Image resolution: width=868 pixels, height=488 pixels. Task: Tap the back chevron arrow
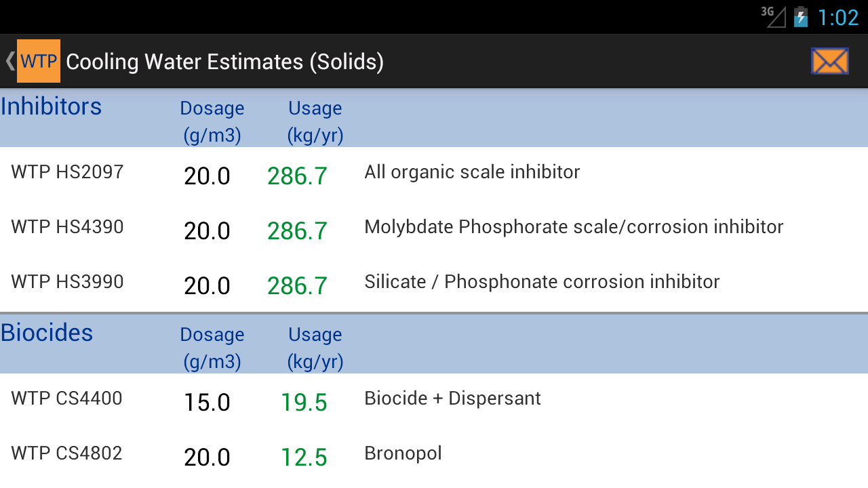tap(9, 61)
